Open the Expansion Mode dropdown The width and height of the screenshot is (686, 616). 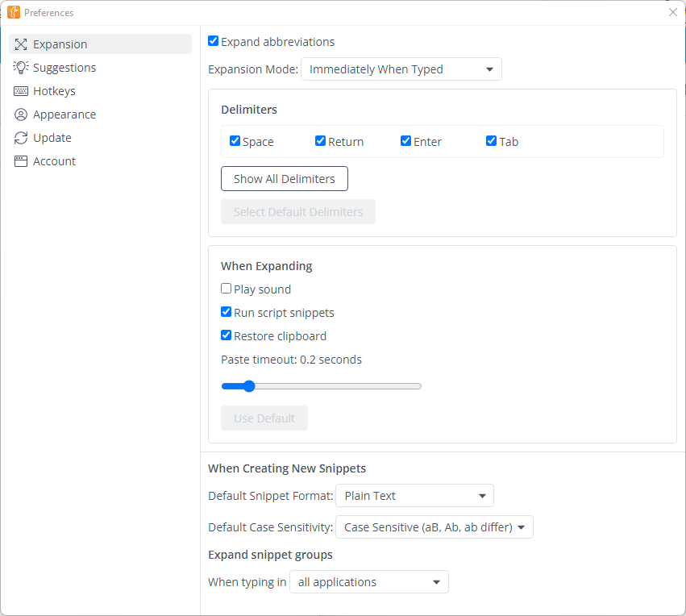(401, 69)
